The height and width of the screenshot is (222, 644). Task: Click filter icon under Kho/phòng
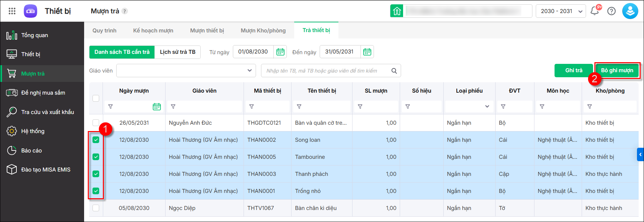click(590, 107)
